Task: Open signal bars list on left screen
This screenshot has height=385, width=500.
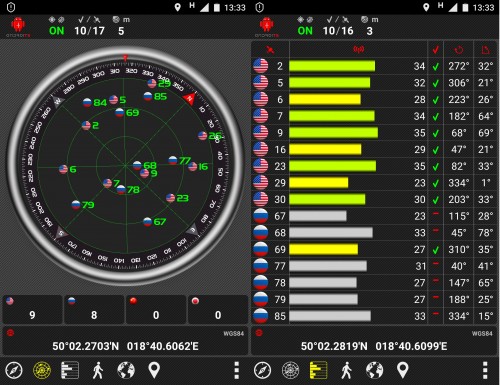Action: click(x=70, y=370)
